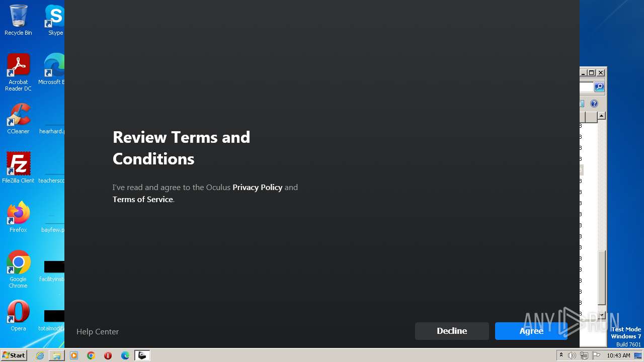Open the Opera desktop icon
The image size is (644, 362).
[x=18, y=316]
